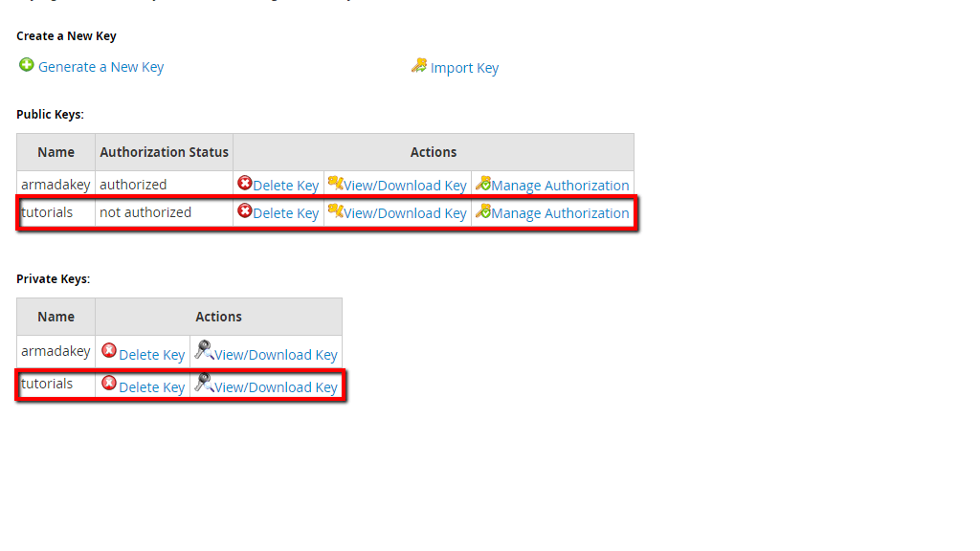Click red delete icon for tutorials private key
Screen dimensions: 980x551
[x=109, y=384]
